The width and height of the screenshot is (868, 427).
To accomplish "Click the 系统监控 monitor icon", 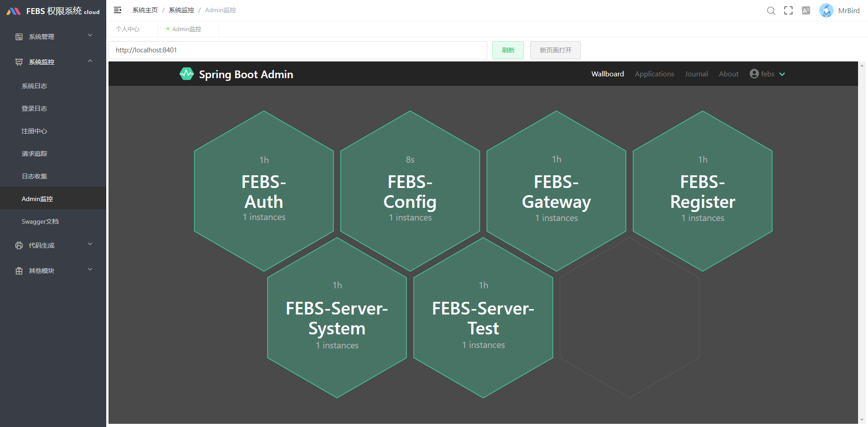I will pyautogui.click(x=19, y=62).
